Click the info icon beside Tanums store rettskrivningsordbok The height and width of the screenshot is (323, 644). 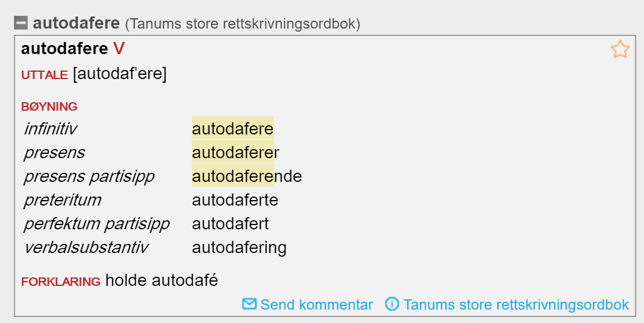click(x=392, y=304)
